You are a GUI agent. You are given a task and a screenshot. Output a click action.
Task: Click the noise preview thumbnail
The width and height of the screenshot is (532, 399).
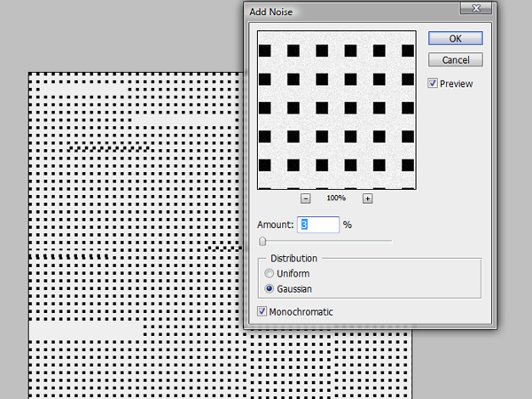(337, 110)
